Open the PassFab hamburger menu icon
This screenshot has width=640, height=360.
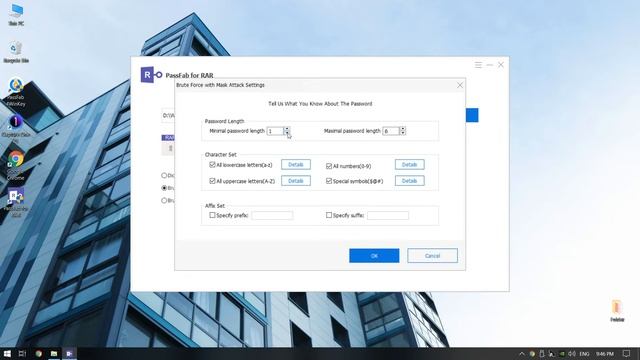click(x=478, y=65)
